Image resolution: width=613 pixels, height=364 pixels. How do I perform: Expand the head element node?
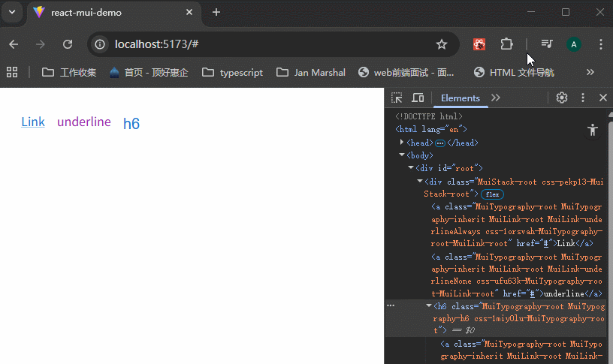tap(403, 143)
